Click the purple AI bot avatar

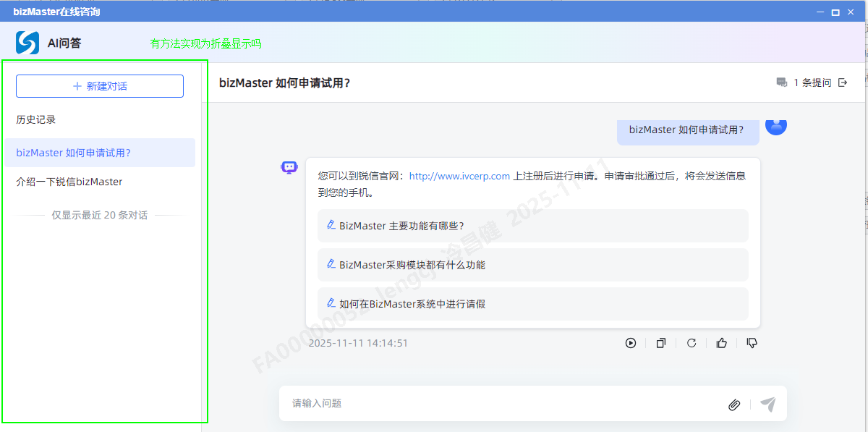289,167
